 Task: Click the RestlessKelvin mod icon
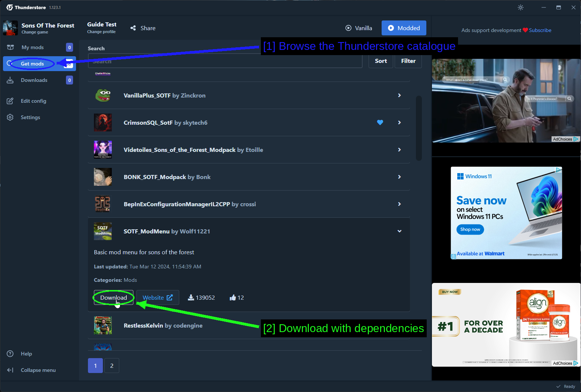pos(103,325)
